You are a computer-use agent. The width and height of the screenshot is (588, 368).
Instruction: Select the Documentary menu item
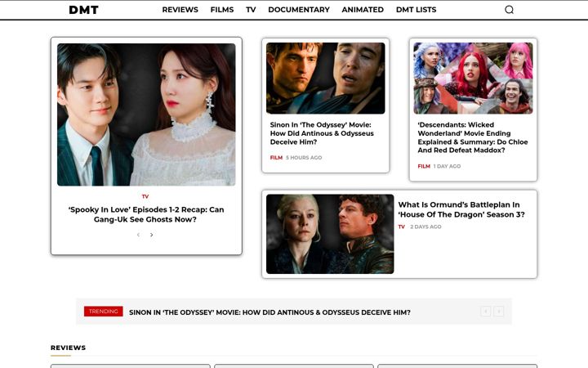pos(299,10)
